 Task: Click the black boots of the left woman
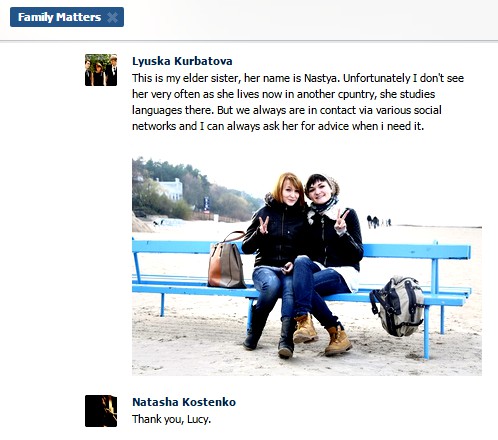click(268, 337)
